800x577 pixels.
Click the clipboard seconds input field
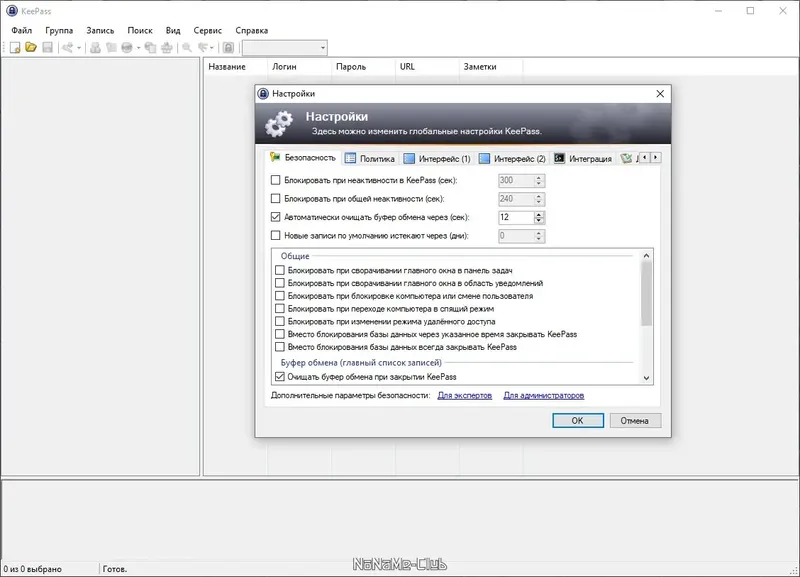[x=516, y=217]
